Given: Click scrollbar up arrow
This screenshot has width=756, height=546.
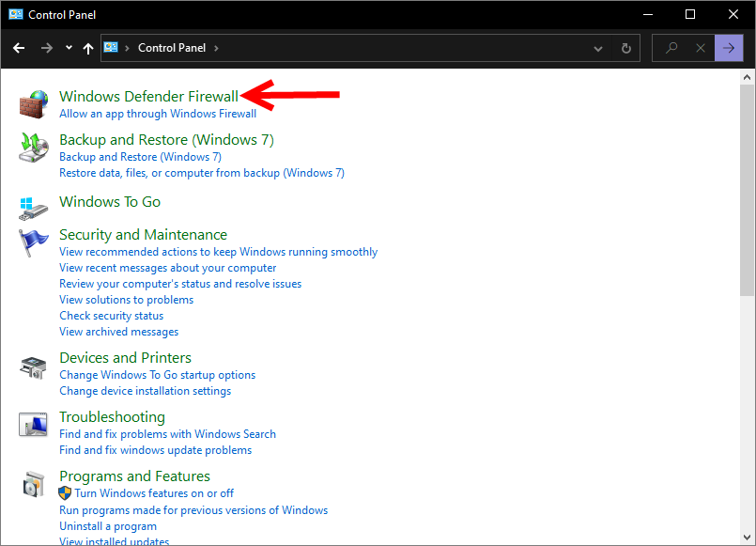Looking at the screenshot, I should pos(747,77).
